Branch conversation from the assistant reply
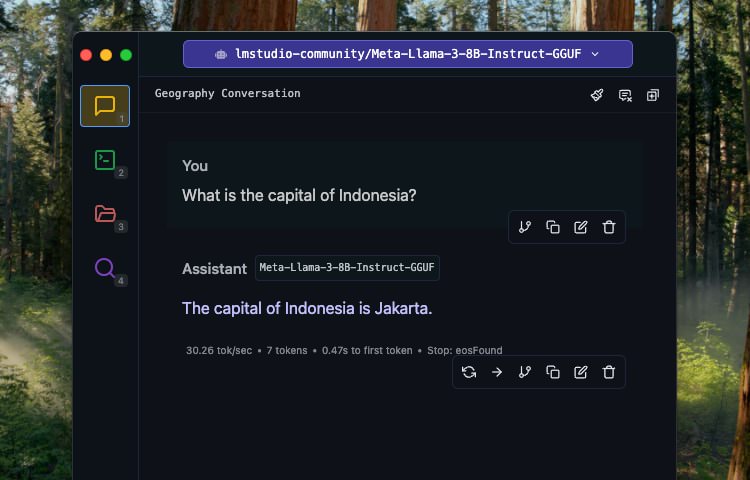Viewport: 750px width, 480px height. point(525,372)
